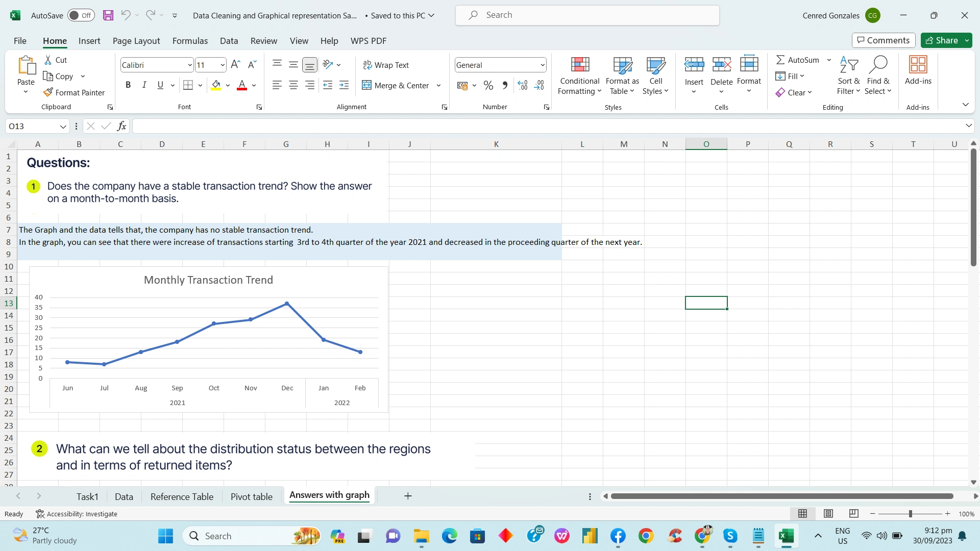Open the Share menu
This screenshot has width=980, height=551.
945,40
